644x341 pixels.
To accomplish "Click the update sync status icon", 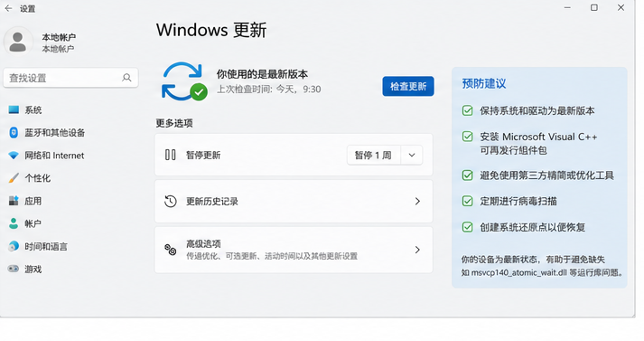I will tap(184, 81).
